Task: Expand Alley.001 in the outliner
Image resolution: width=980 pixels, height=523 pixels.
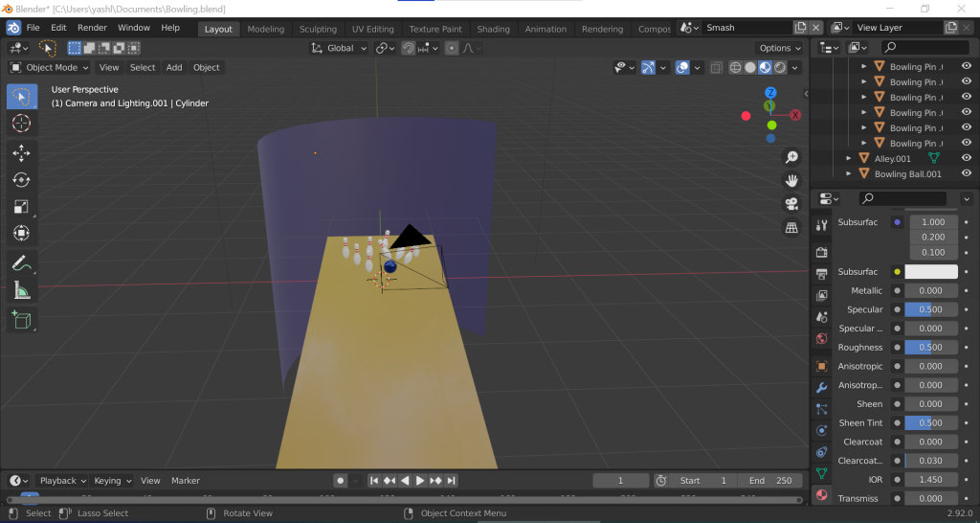Action: tap(849, 158)
